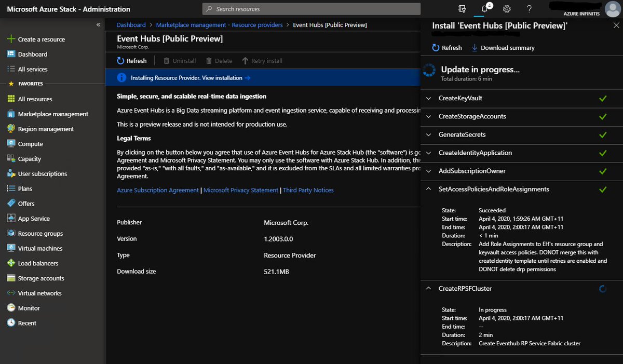This screenshot has height=364, width=623.
Task: Click the Version value 1.2003.0.0
Action: click(278, 239)
